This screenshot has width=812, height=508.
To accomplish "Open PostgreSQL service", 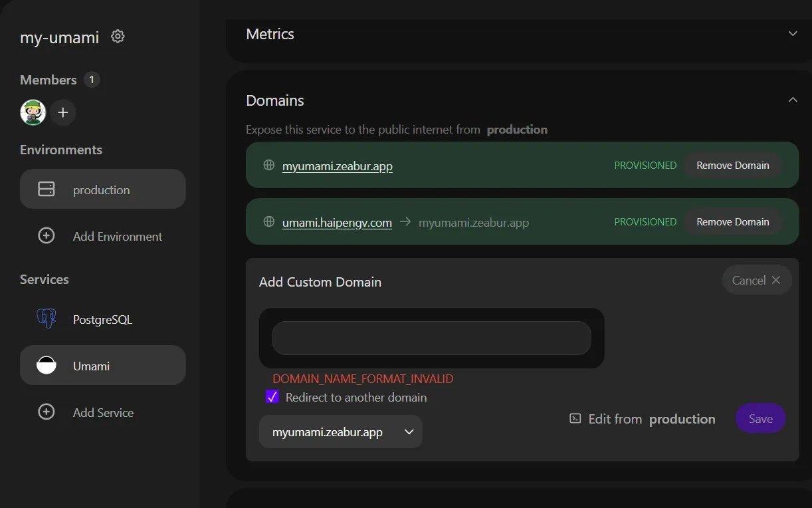I will point(103,319).
